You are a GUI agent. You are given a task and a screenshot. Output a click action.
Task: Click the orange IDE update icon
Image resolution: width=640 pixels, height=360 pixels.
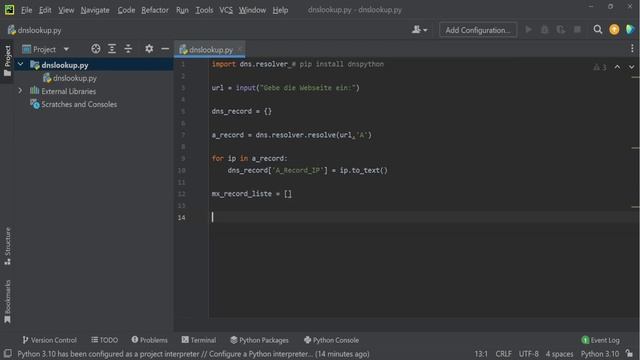point(614,29)
